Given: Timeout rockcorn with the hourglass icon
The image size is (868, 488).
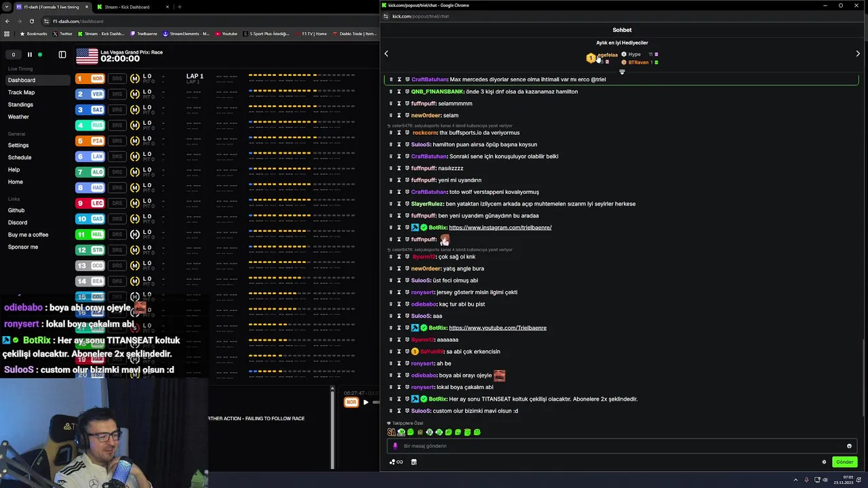Looking at the screenshot, I should point(399,133).
